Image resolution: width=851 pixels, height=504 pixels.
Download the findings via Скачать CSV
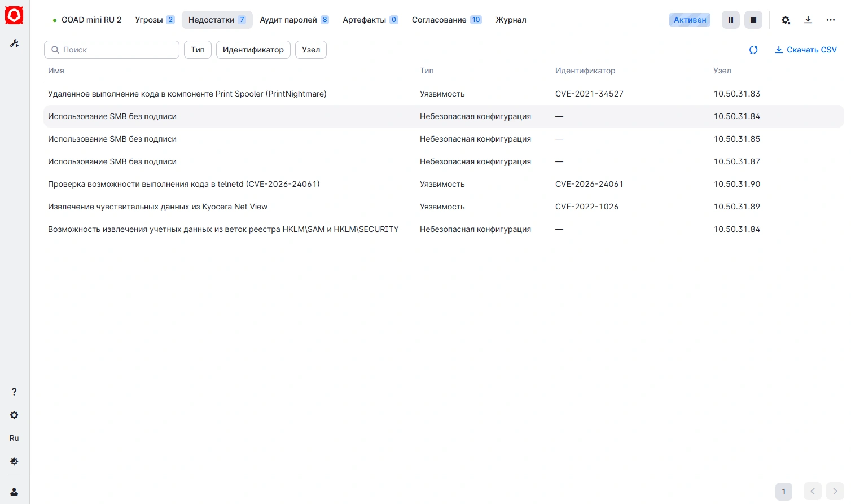(x=806, y=50)
